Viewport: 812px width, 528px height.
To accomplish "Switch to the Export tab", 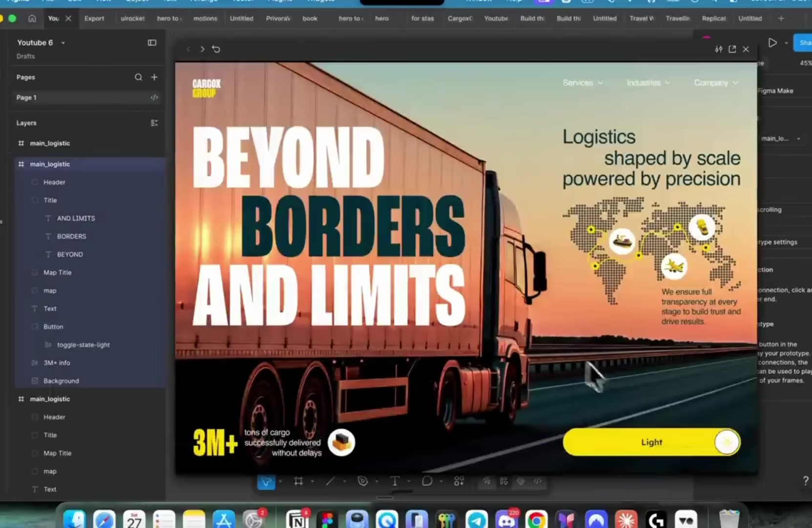I will coord(94,18).
